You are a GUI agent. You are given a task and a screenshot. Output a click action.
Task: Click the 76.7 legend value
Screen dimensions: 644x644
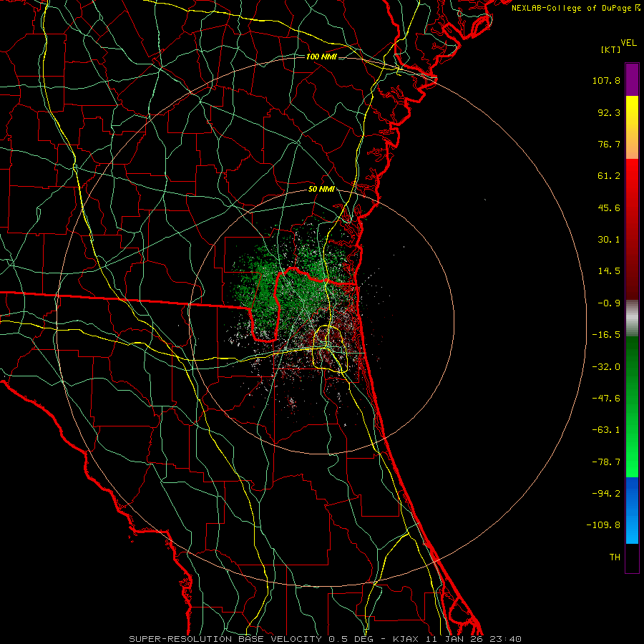coord(609,144)
